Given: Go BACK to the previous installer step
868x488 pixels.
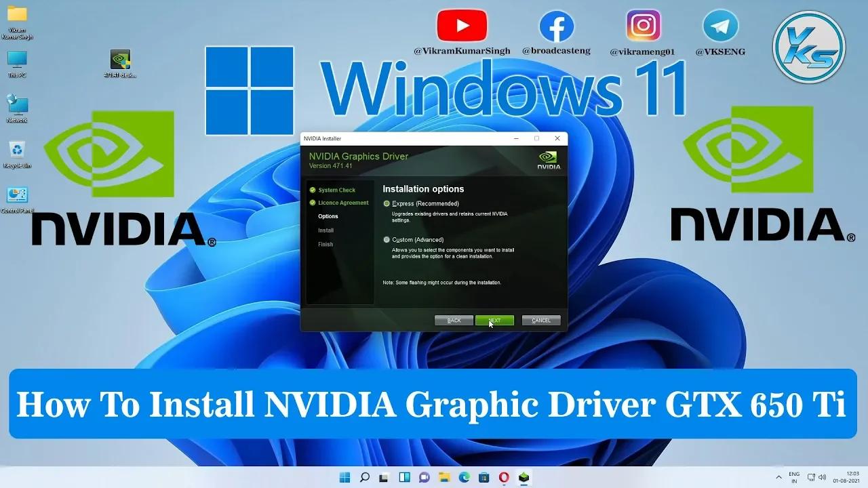Looking at the screenshot, I should coord(454,321).
